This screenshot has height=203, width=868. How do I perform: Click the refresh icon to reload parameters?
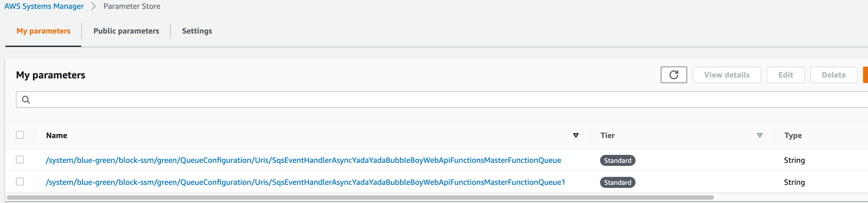click(674, 75)
